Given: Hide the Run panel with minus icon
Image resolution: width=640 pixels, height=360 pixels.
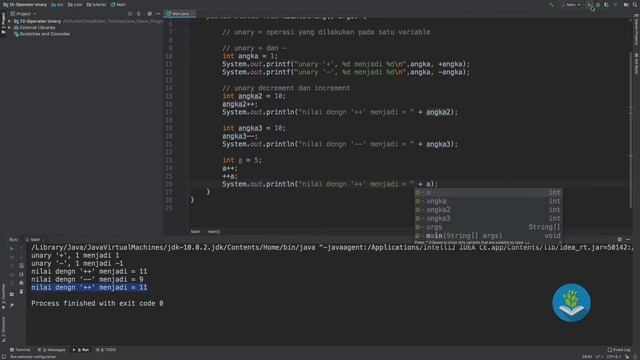Looking at the screenshot, I should (x=629, y=240).
